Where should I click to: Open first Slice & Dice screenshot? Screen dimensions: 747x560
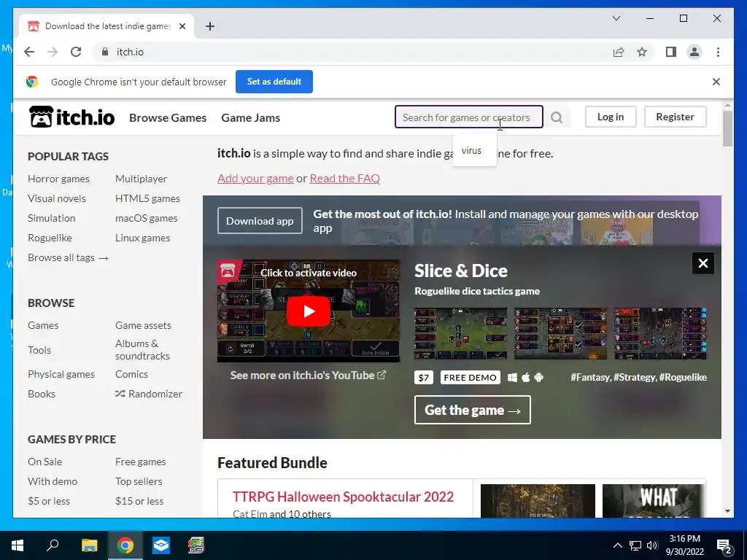460,333
